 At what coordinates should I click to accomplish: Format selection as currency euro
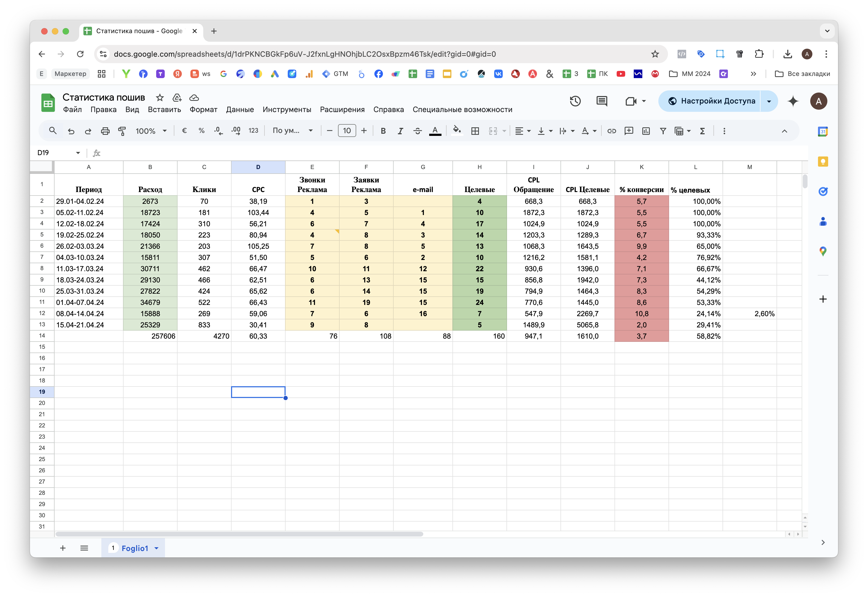pyautogui.click(x=184, y=131)
